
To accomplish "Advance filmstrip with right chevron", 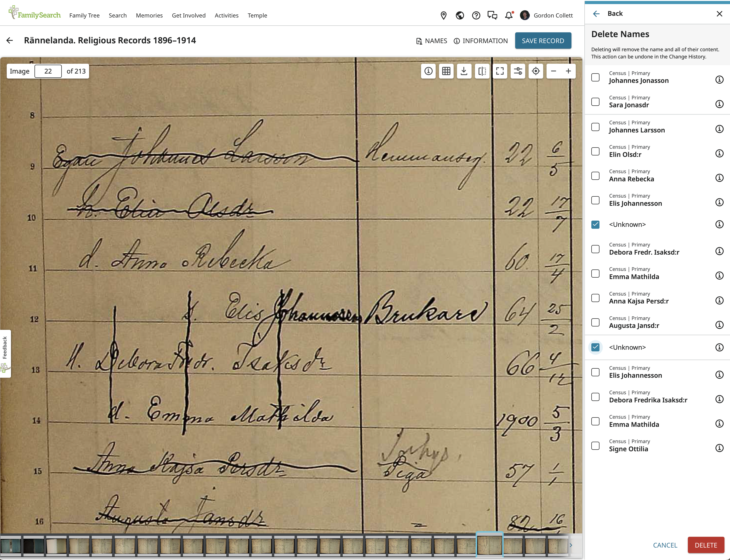I will point(571,545).
